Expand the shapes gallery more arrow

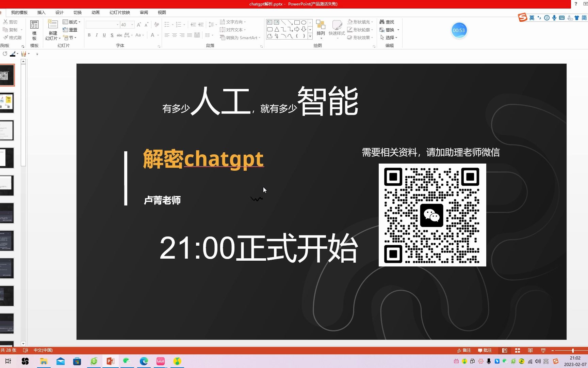[310, 36]
